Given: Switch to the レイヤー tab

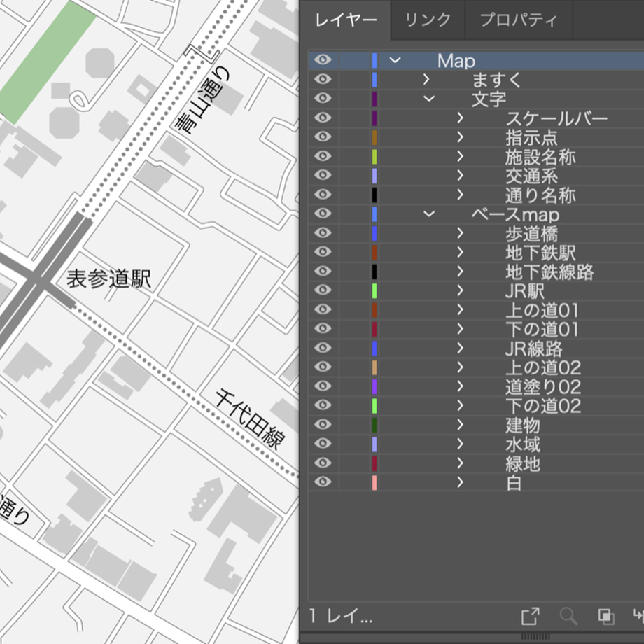Looking at the screenshot, I should point(346,20).
